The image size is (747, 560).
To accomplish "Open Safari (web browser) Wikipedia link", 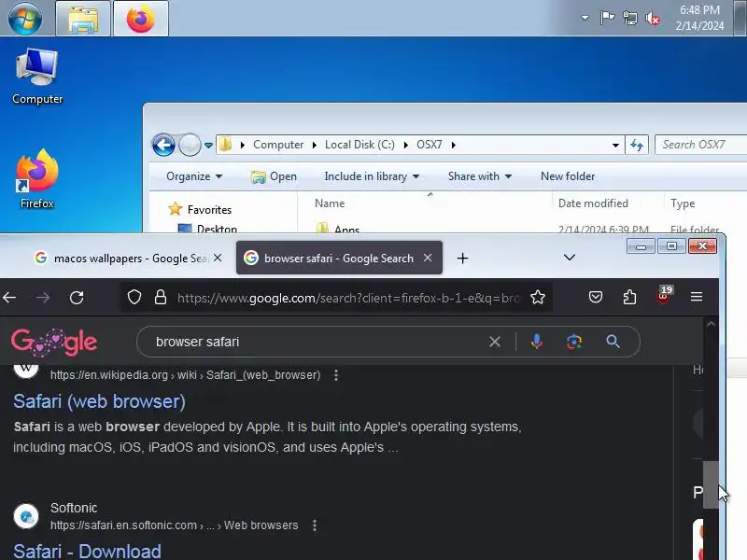I will point(99,401).
